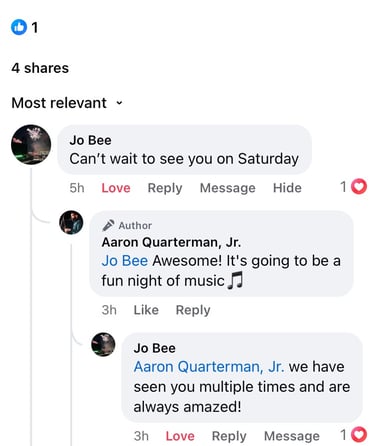This screenshot has height=446, width=375.
Task: Open Aaron Quarterman's profile avatar
Action: click(71, 222)
